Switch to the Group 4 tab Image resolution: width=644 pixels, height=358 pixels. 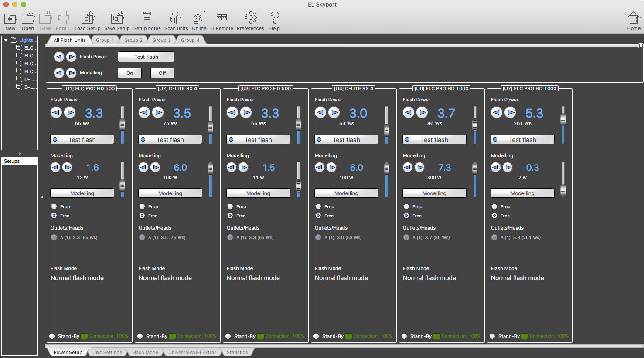pyautogui.click(x=190, y=40)
